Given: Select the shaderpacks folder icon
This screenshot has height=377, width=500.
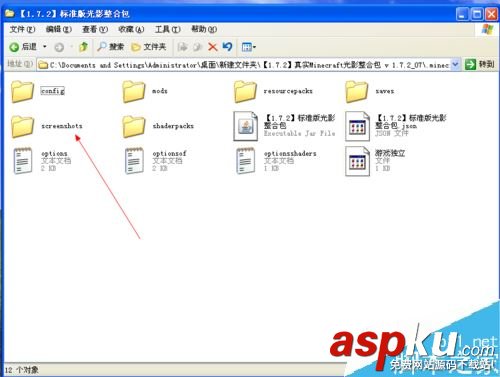Looking at the screenshot, I should pyautogui.click(x=134, y=126).
